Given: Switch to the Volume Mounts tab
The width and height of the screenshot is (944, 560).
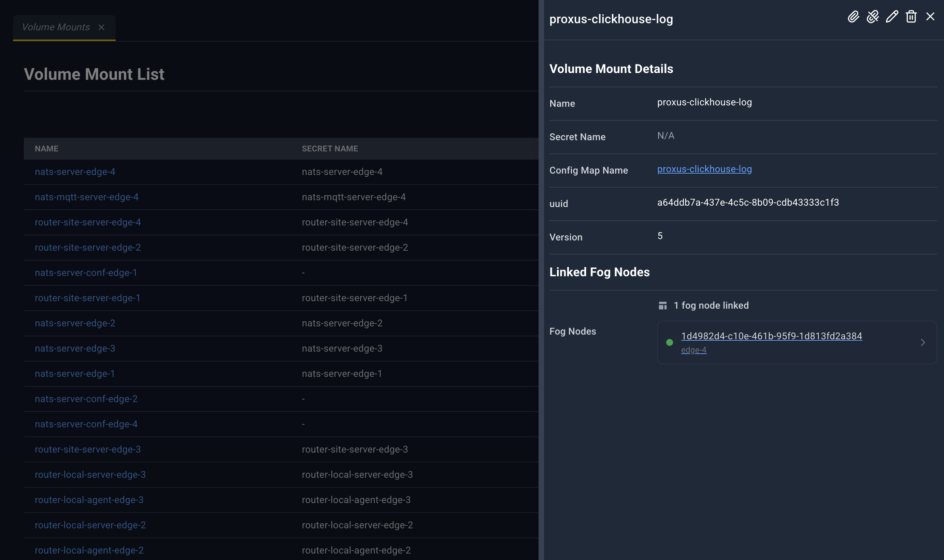Looking at the screenshot, I should 56,27.
